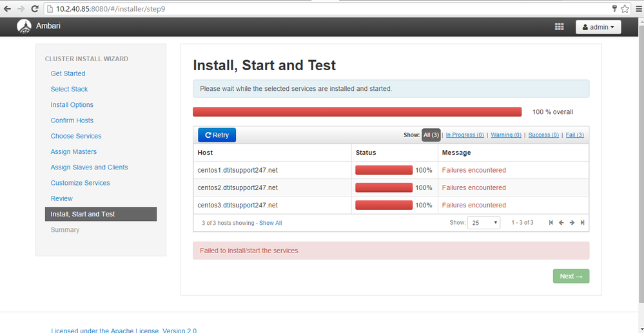Click the browser address bar URL

tap(111, 8)
